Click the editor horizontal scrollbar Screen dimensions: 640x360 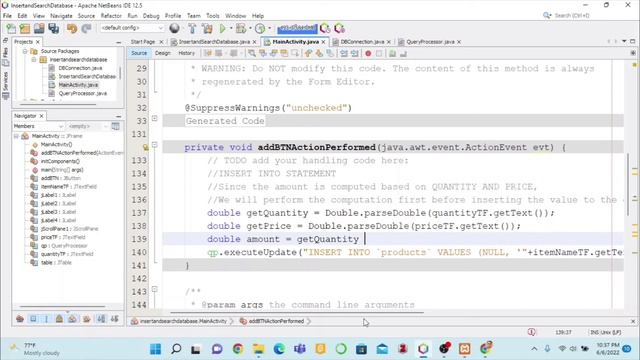pos(297,313)
